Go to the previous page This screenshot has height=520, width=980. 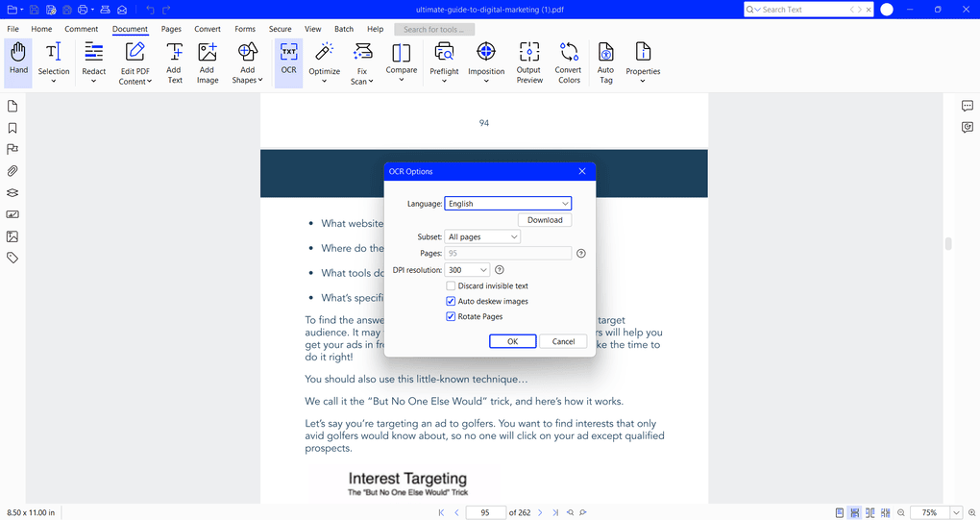pos(457,512)
